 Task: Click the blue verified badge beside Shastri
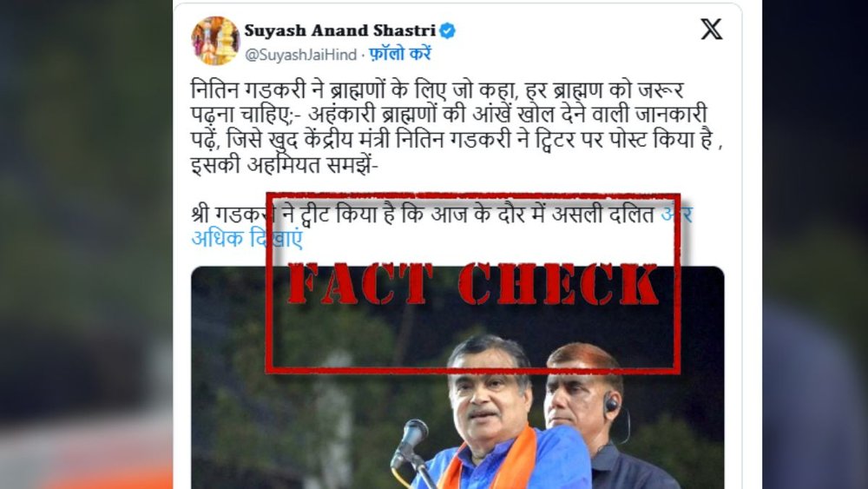click(x=447, y=30)
